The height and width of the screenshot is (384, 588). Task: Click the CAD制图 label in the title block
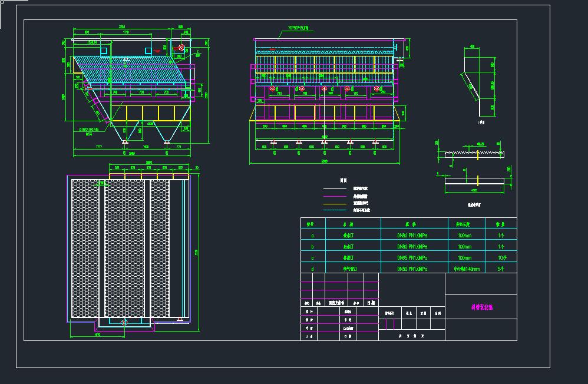click(x=348, y=328)
